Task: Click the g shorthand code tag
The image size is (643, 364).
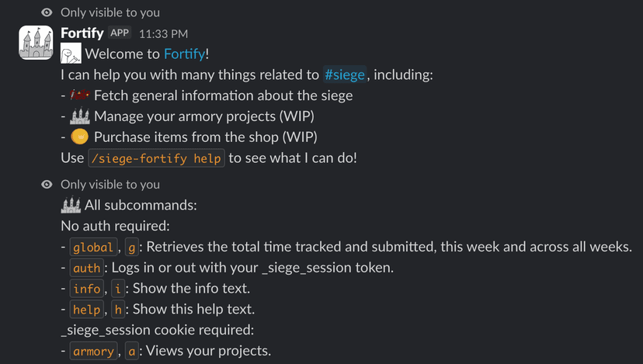Action: (131, 248)
